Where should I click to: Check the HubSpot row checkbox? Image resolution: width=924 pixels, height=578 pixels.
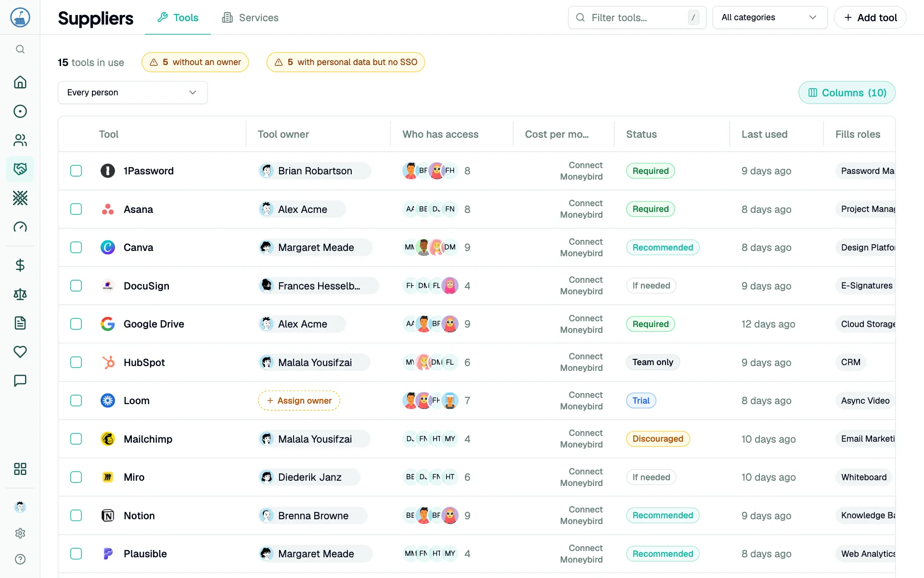pos(76,362)
